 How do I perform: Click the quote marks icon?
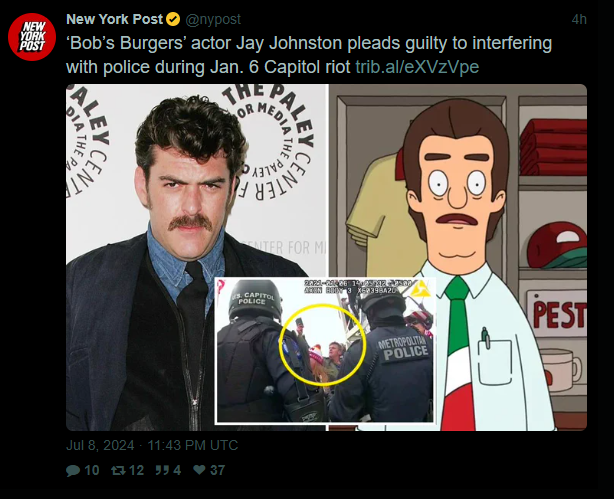[x=162, y=470]
